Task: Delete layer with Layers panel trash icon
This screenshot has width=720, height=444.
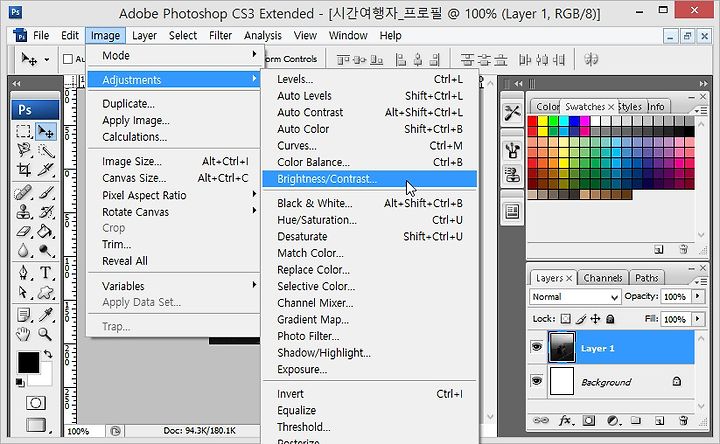Action: point(683,420)
